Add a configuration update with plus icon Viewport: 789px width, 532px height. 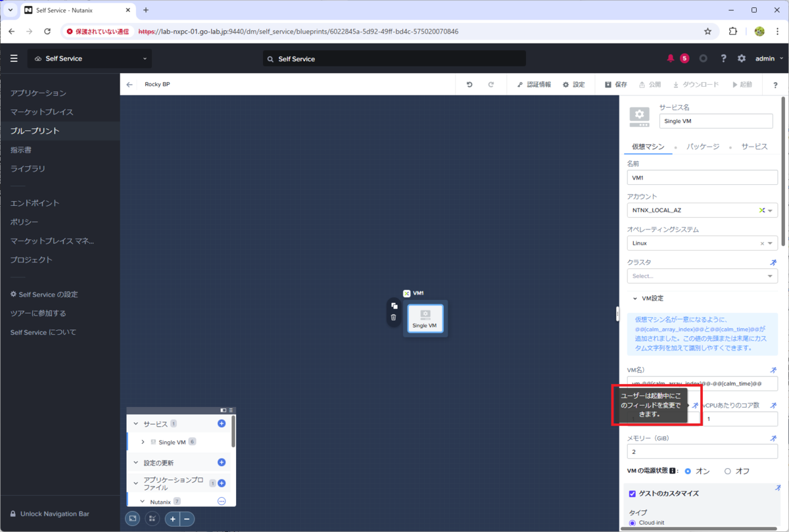pos(222,462)
